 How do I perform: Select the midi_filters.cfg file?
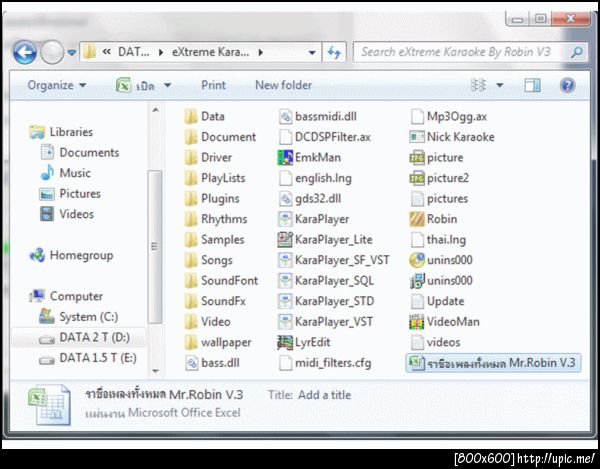pos(325,363)
